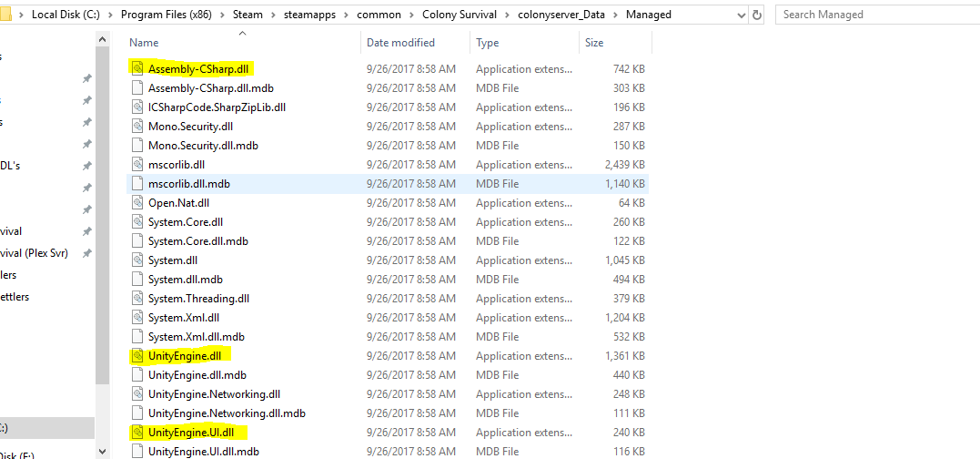The height and width of the screenshot is (469, 980).
Task: Select the UnityEngine.dll file name
Action: pyautogui.click(x=186, y=356)
